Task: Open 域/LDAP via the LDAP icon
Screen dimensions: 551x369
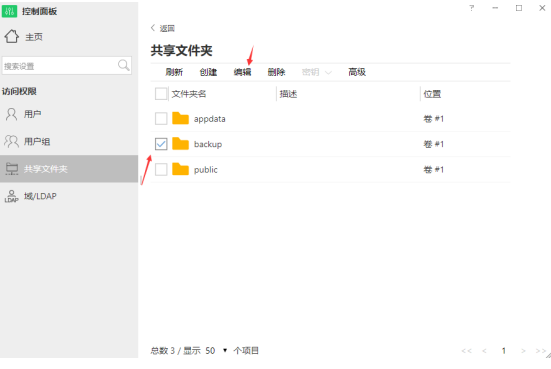Action: coord(11,196)
